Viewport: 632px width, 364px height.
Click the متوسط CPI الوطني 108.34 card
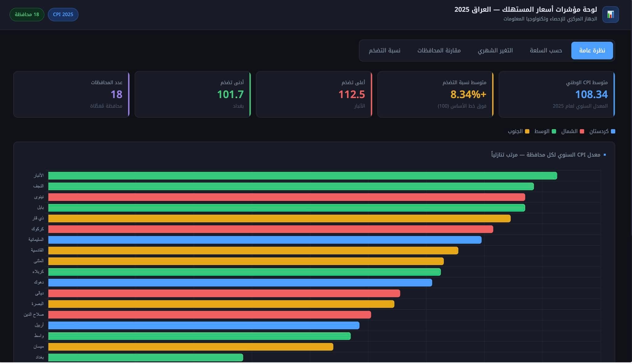pyautogui.click(x=556, y=94)
